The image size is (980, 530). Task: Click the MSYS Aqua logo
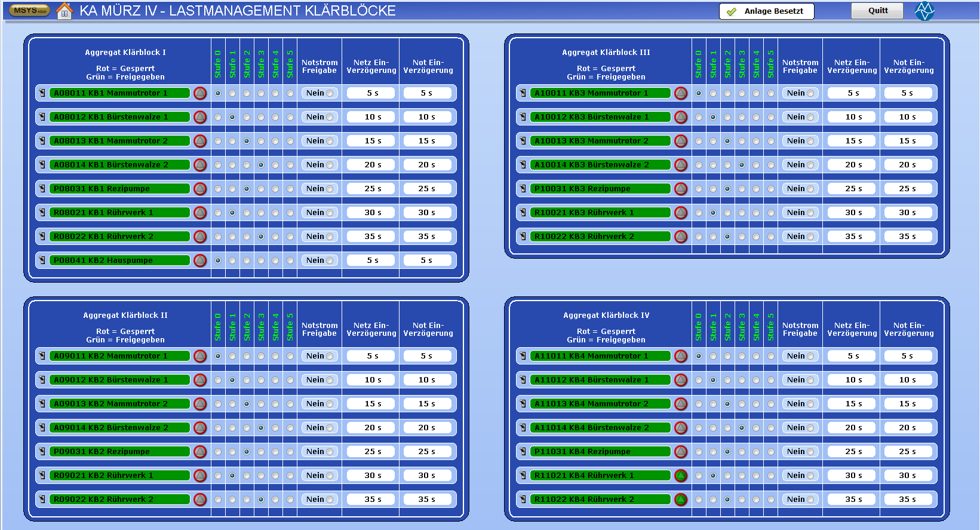click(x=29, y=11)
